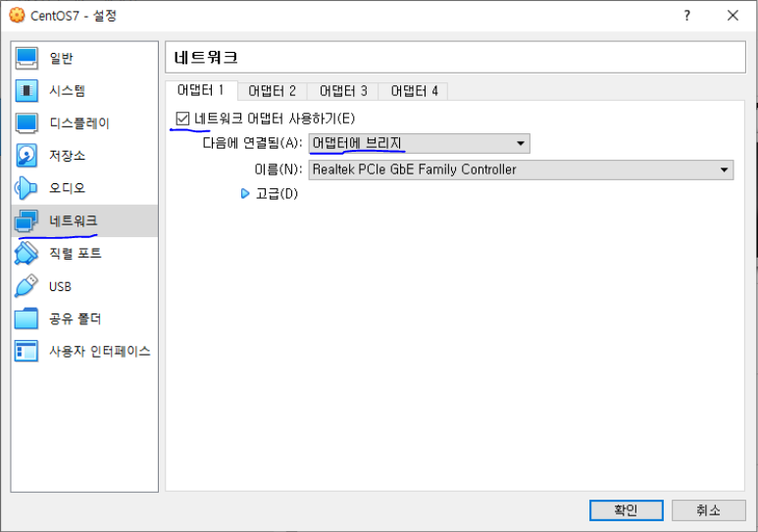Switch to the 어댑터 3 tab

click(343, 91)
